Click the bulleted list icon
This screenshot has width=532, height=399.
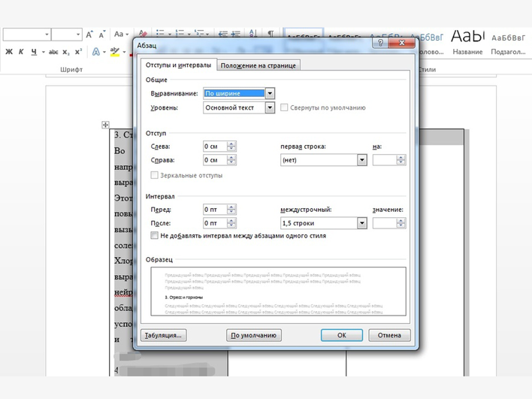click(x=160, y=33)
